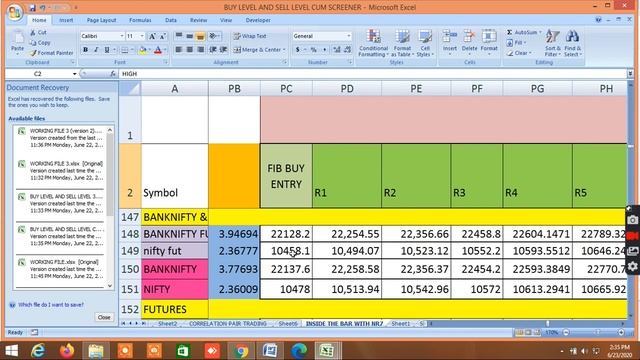Toggle top vertical alignment
The image size is (640, 360).
tap(179, 36)
